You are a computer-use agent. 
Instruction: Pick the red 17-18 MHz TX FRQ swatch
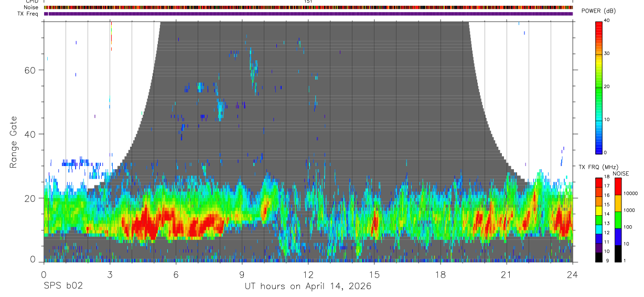click(599, 183)
